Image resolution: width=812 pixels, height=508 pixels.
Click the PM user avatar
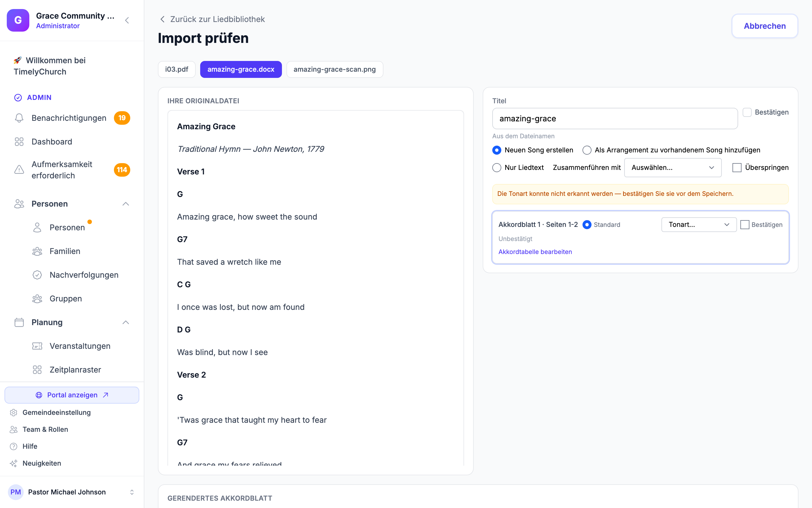(16, 492)
